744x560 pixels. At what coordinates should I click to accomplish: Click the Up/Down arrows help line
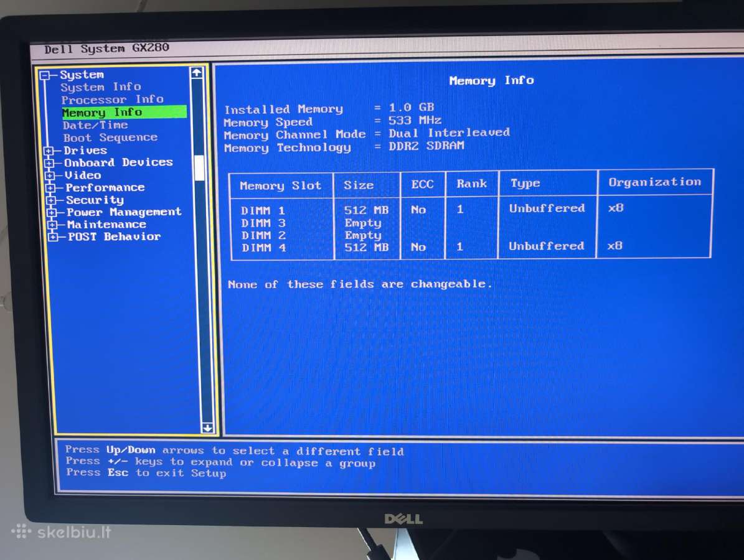pyautogui.click(x=234, y=450)
